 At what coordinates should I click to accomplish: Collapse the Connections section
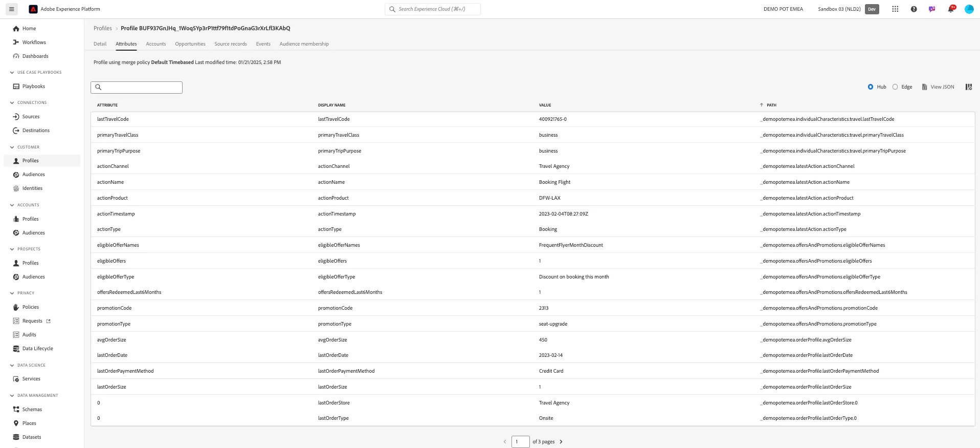click(x=12, y=103)
